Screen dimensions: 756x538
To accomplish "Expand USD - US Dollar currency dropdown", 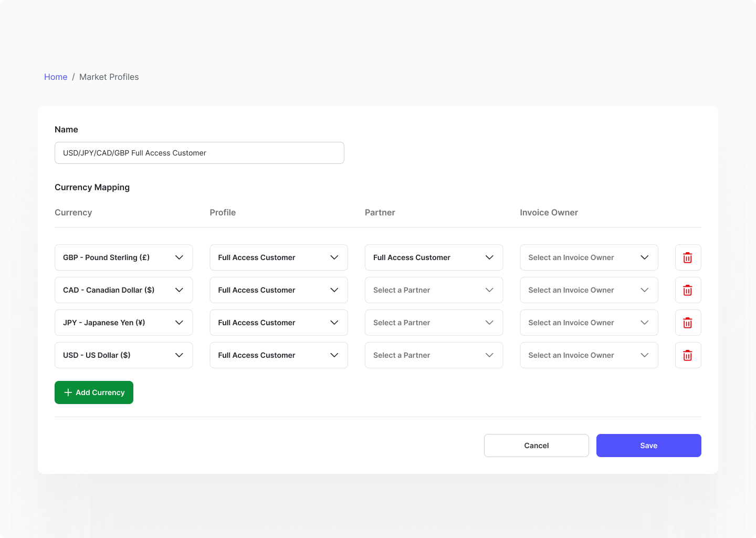I will tap(123, 355).
